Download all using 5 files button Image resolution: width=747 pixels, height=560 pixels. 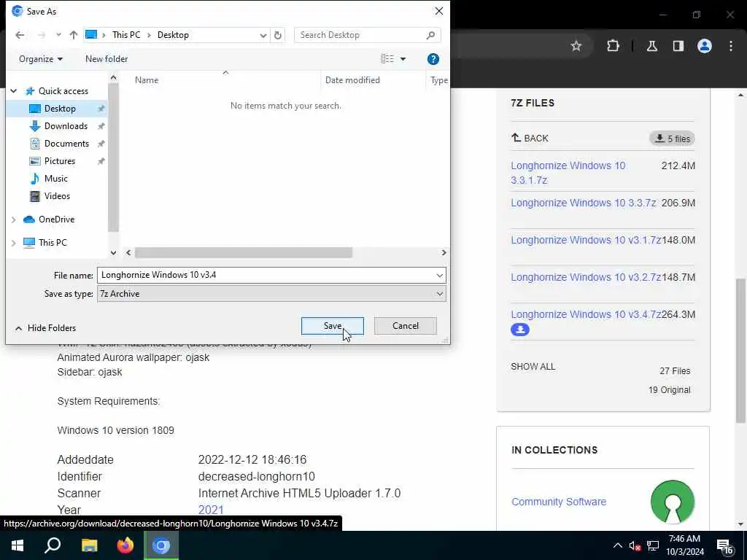click(672, 139)
